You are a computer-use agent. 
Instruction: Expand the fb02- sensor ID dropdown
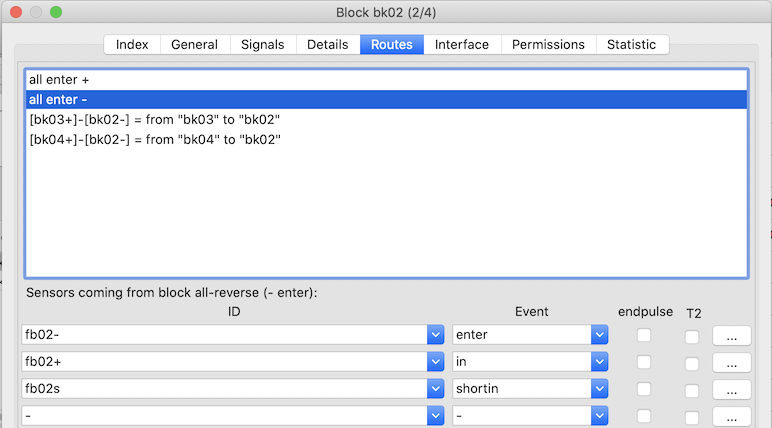[x=435, y=335]
